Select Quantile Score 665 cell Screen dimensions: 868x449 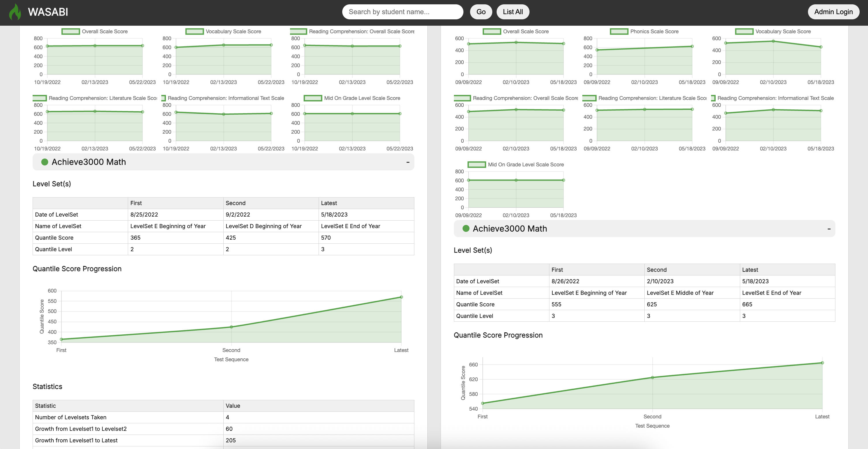coord(787,304)
